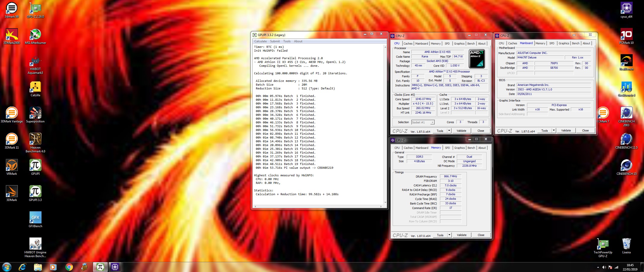Screen dimensions: 644x272
Task: Open Windows Explorer from the taskbar
Action: point(38,267)
